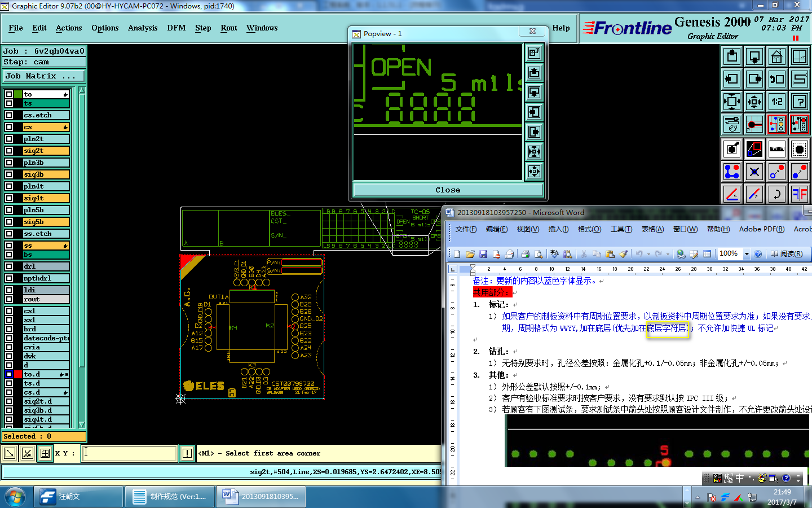Click Open folder icon in Word toolbar
The width and height of the screenshot is (812, 508).
[x=470, y=254]
